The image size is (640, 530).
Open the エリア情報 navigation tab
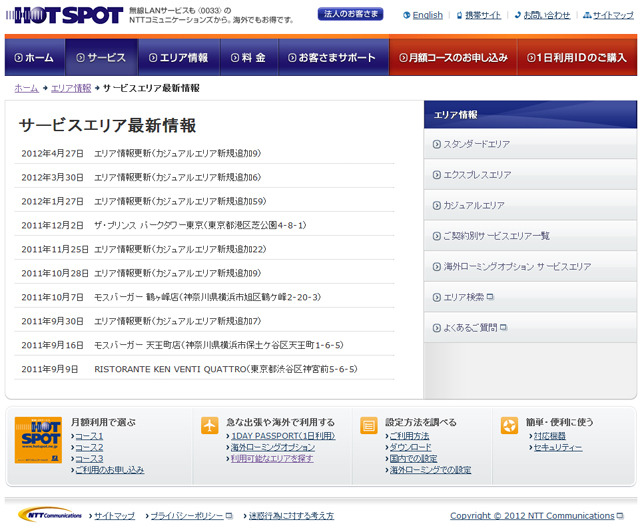pyautogui.click(x=179, y=58)
